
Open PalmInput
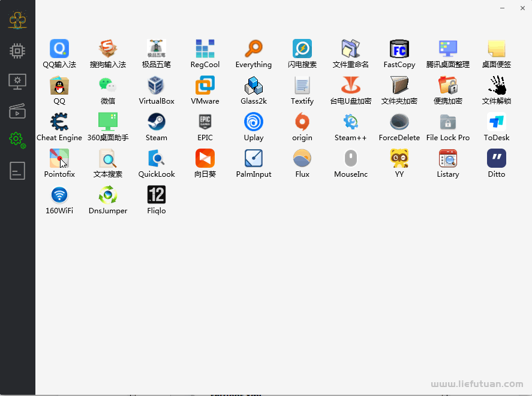pos(254,158)
